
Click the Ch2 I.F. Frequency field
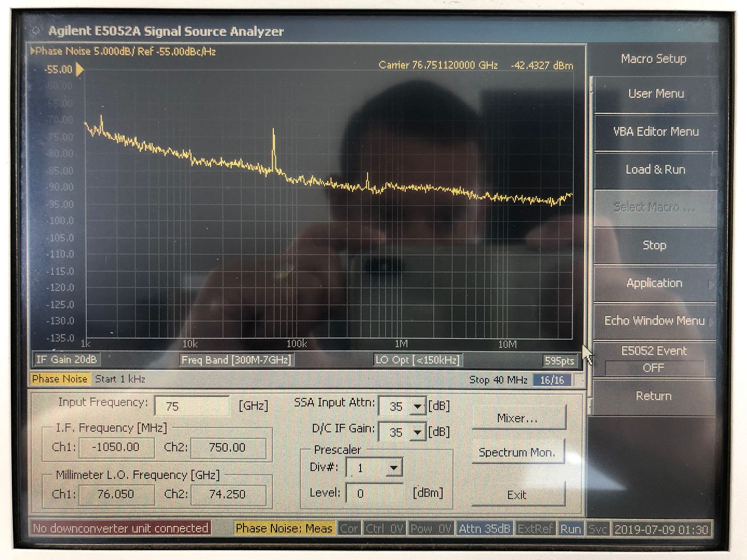(x=228, y=447)
